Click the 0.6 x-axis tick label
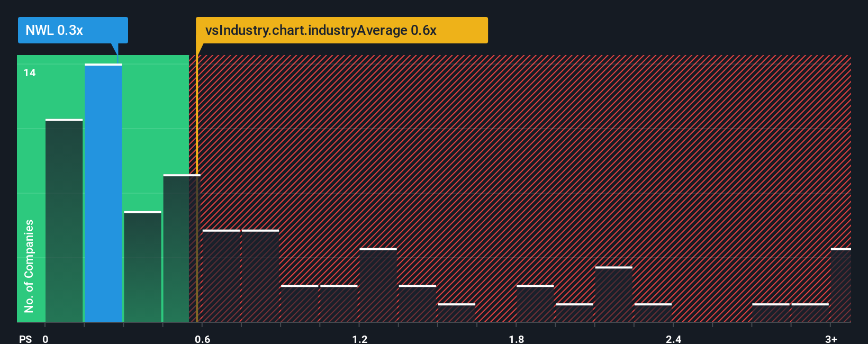The width and height of the screenshot is (868, 344). click(x=203, y=339)
